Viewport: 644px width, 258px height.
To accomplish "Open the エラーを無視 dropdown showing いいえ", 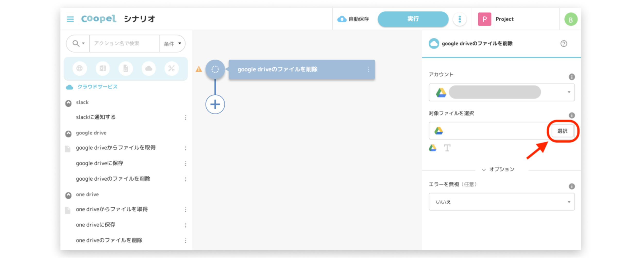I will (502, 202).
